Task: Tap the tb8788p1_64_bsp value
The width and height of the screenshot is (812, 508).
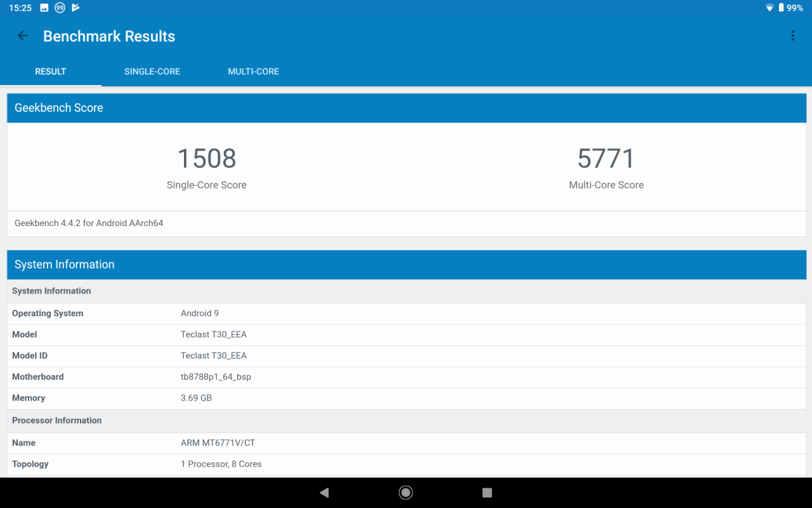Action: (216, 377)
